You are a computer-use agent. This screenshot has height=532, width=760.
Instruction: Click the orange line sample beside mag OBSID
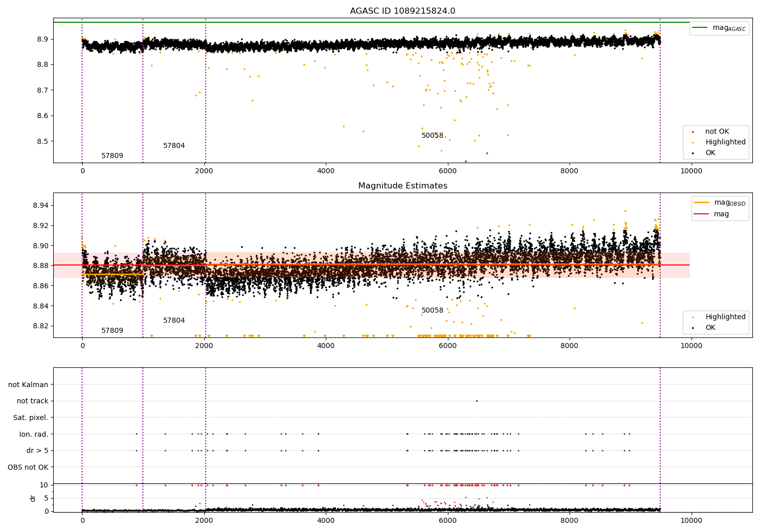tap(702, 203)
